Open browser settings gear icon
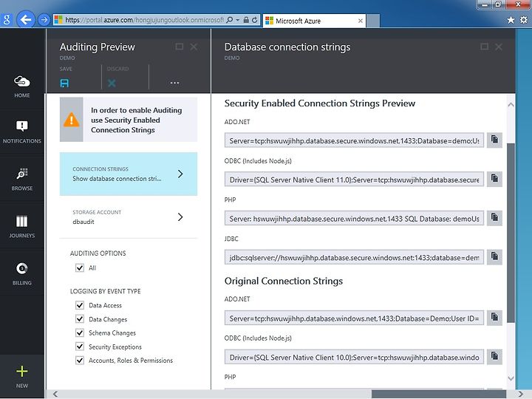 pos(524,20)
